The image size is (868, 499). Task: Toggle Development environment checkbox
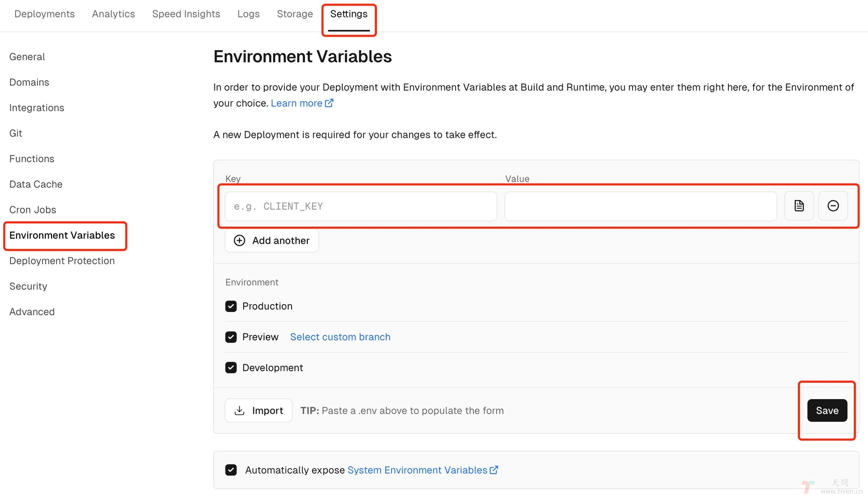(x=230, y=367)
